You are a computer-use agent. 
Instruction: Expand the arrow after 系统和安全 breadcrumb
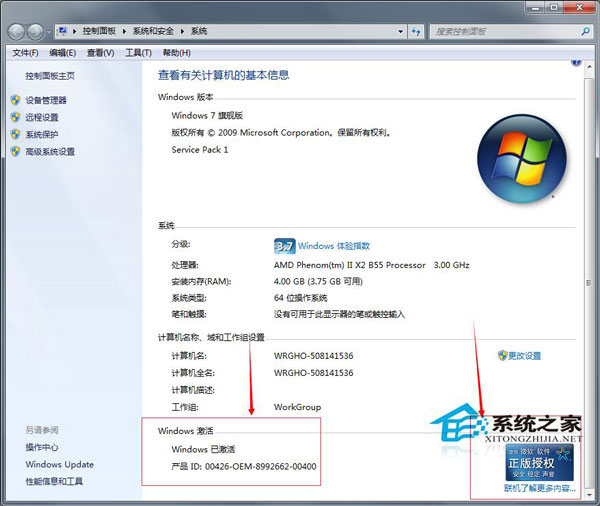pyautogui.click(x=182, y=31)
